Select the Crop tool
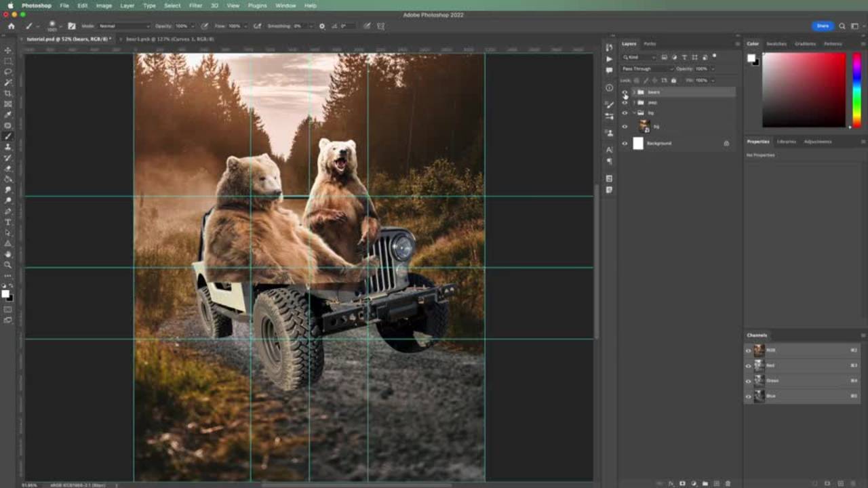 pyautogui.click(x=8, y=93)
